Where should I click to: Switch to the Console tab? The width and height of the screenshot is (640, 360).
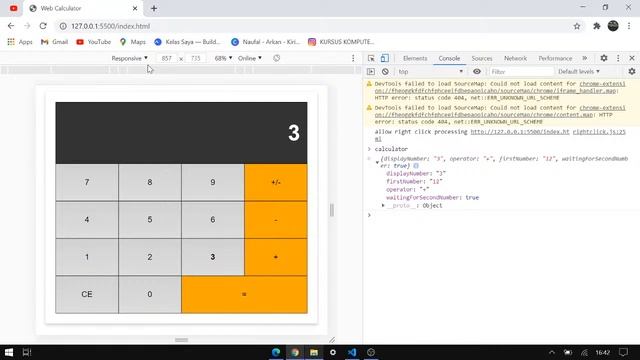(x=449, y=58)
